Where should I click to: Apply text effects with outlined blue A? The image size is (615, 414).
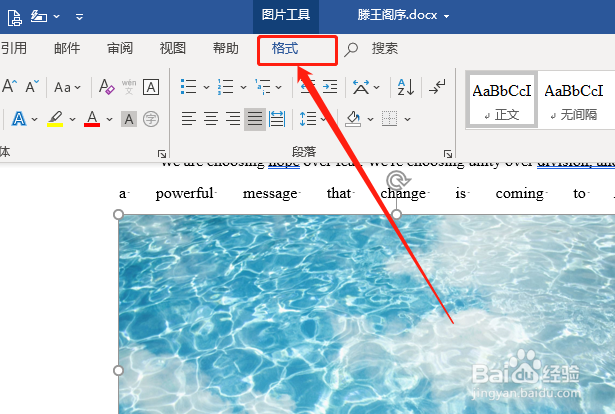point(19,119)
